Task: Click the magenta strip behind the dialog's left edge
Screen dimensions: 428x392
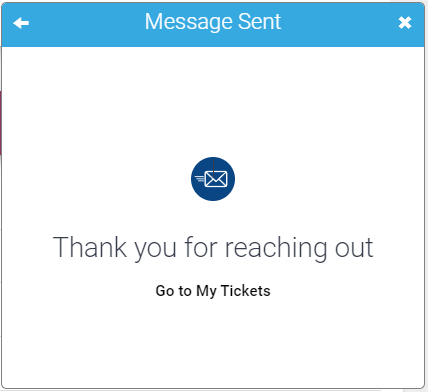Action: (1, 123)
